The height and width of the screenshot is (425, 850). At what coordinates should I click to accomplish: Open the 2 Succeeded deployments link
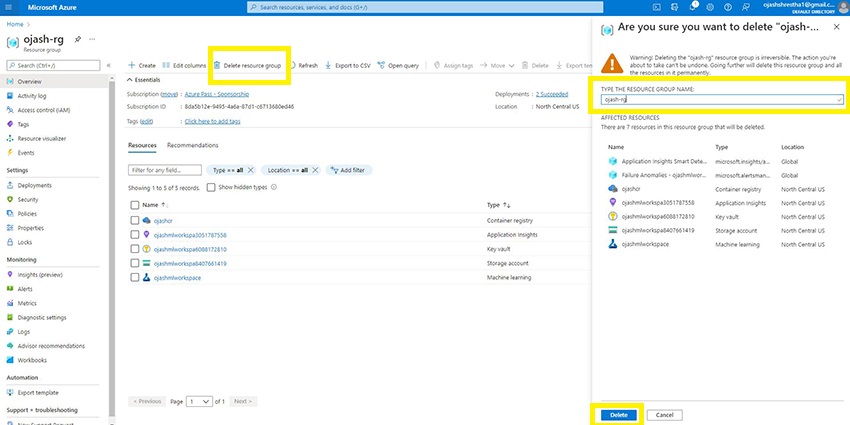[552, 94]
